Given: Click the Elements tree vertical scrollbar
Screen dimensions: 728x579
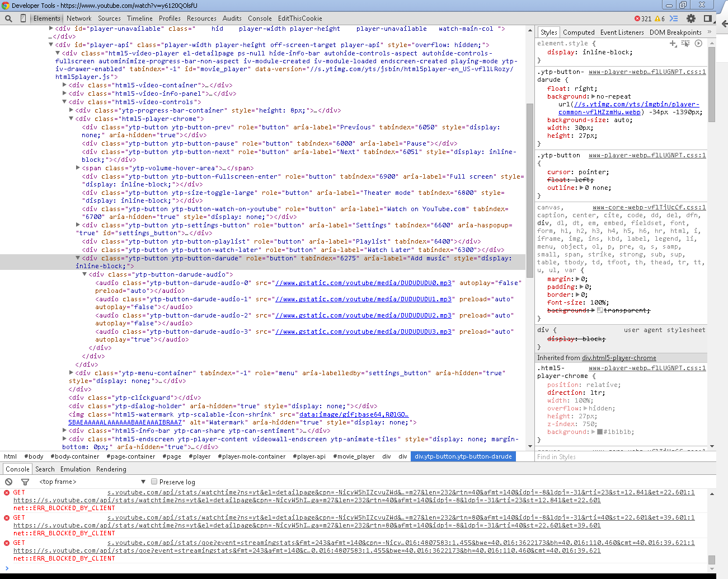Looking at the screenshot, I should pyautogui.click(x=530, y=190).
